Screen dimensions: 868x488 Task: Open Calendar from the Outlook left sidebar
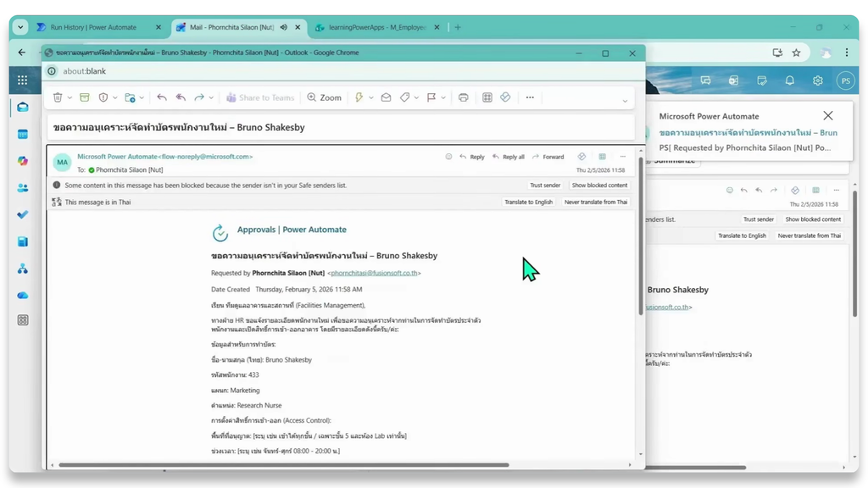(23, 134)
